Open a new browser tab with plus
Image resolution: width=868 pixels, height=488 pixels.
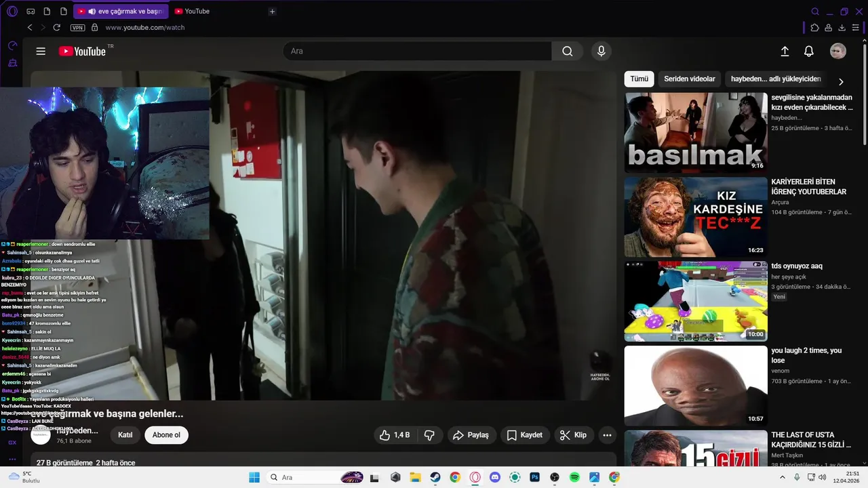[x=272, y=12]
